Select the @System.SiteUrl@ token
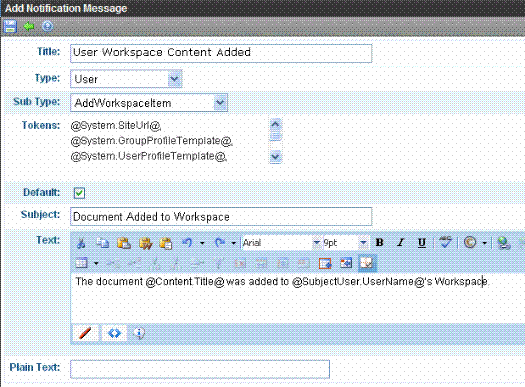Viewport: 525px width, 387px height. point(116,126)
